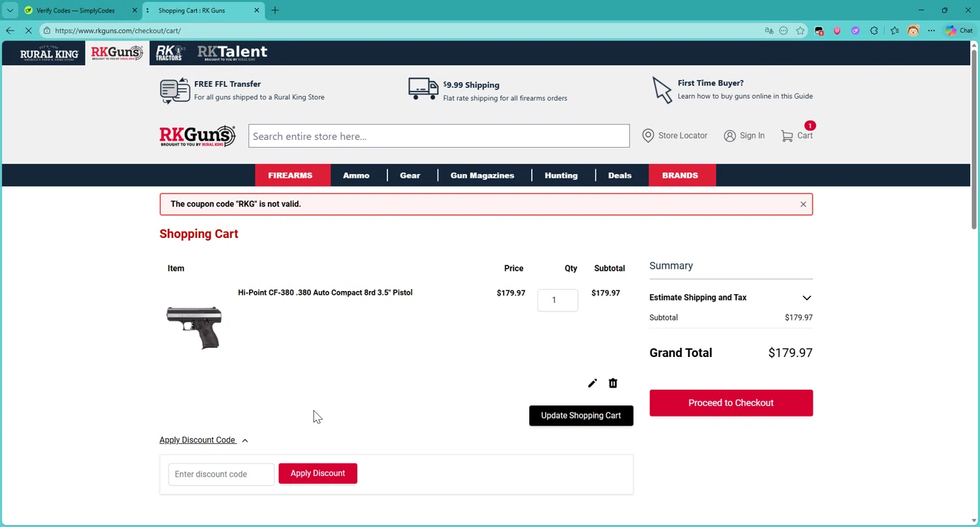The image size is (980, 527).
Task: Open the Copilot Chat button
Action: (x=959, y=31)
